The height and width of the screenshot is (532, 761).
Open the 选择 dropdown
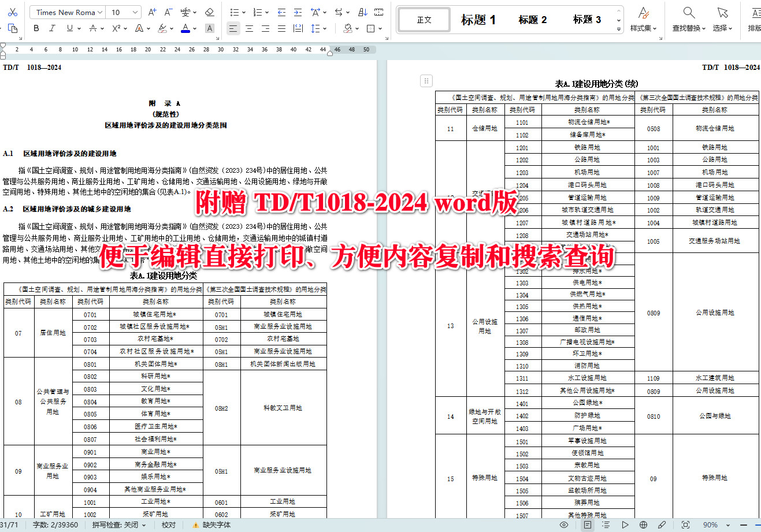(722, 28)
